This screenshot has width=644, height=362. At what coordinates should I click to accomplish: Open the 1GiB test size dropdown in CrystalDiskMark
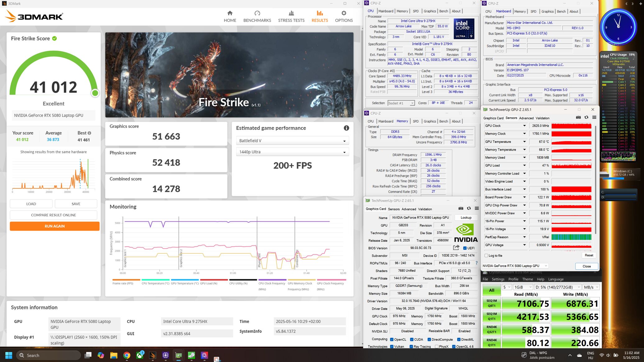coord(523,287)
